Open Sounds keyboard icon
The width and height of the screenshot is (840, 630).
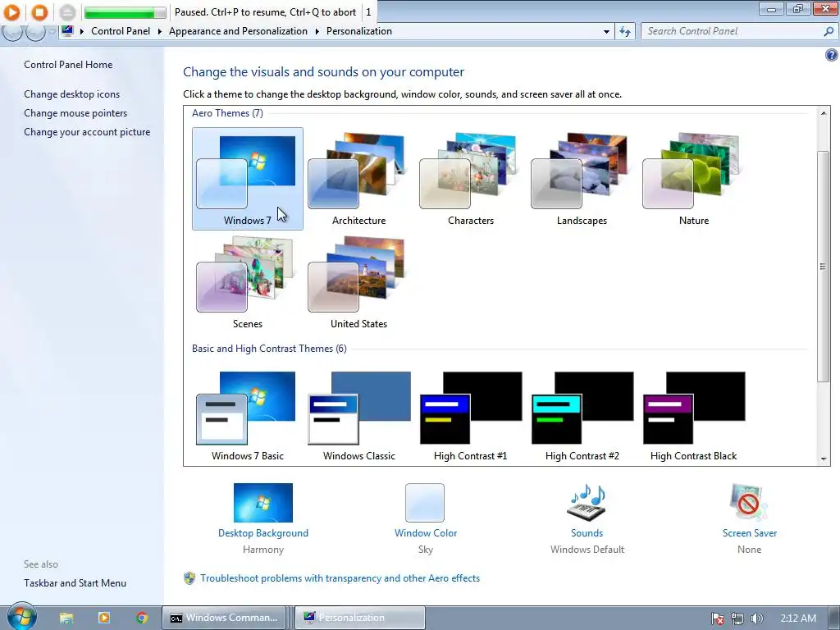click(587, 503)
